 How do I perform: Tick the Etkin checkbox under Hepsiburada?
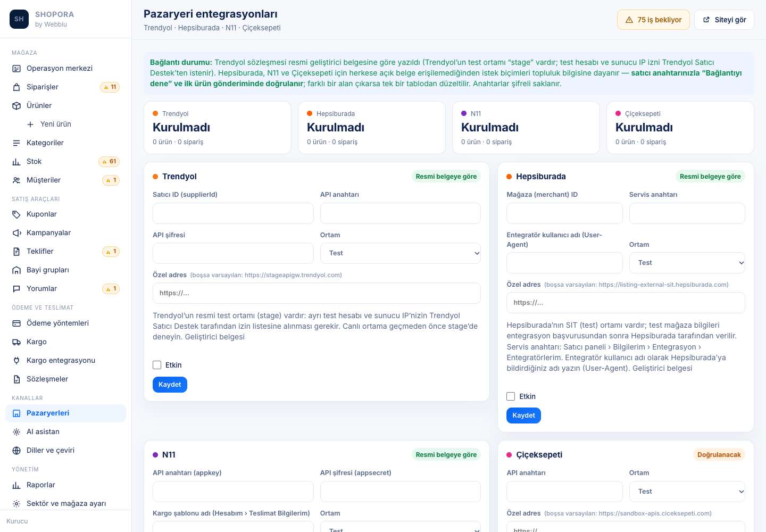tap(511, 396)
